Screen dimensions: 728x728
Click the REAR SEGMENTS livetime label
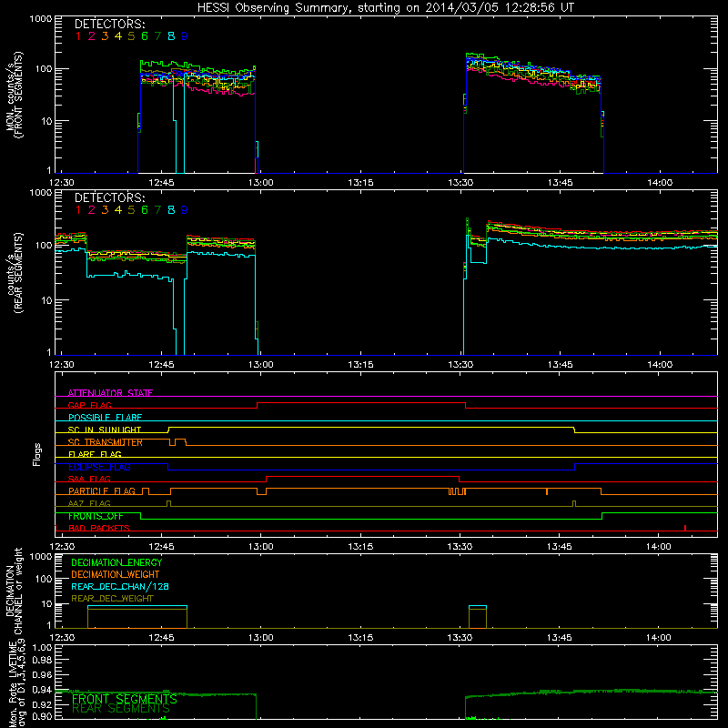pos(121,709)
